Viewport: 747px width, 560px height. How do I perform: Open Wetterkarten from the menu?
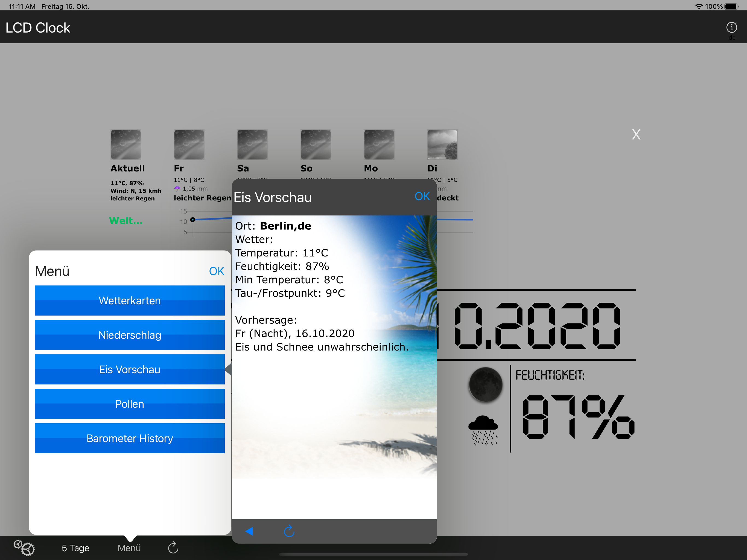pyautogui.click(x=130, y=301)
